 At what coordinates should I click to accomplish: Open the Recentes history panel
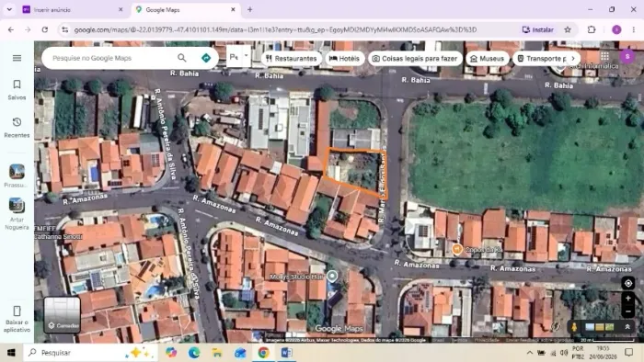tap(17, 128)
